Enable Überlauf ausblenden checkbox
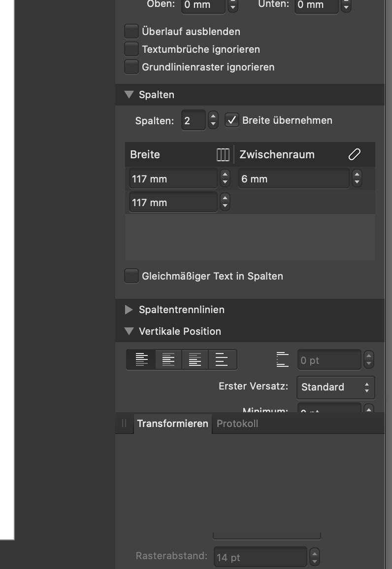 coord(131,32)
